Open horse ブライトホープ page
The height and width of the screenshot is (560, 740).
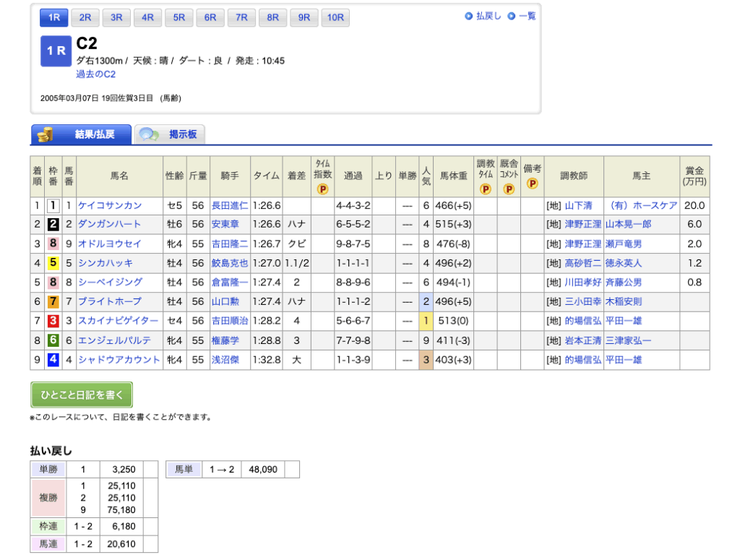click(110, 301)
